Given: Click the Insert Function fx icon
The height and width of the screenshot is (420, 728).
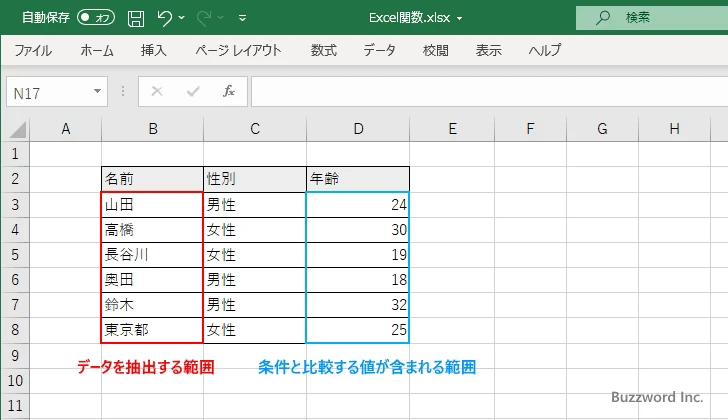Looking at the screenshot, I should click(x=228, y=91).
